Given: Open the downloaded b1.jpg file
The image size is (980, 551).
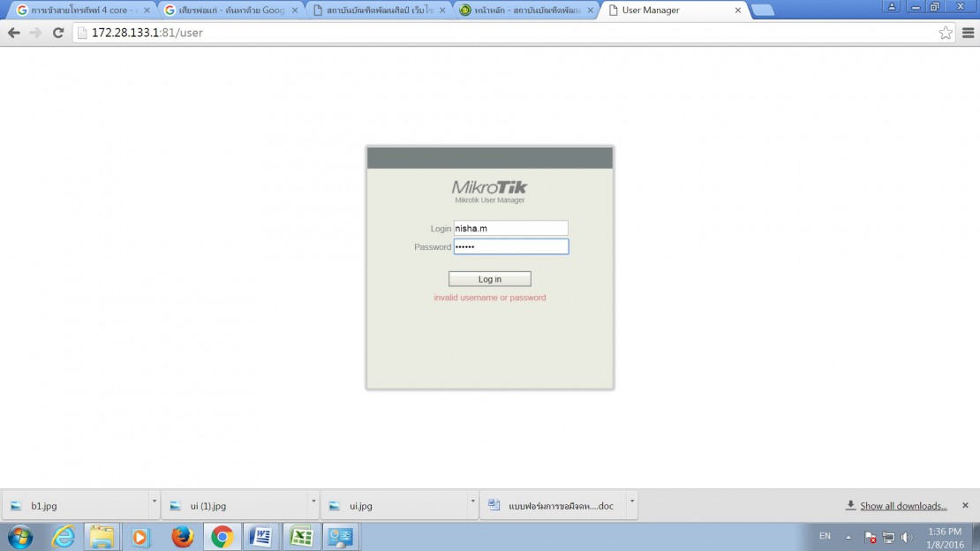Looking at the screenshot, I should coord(76,505).
